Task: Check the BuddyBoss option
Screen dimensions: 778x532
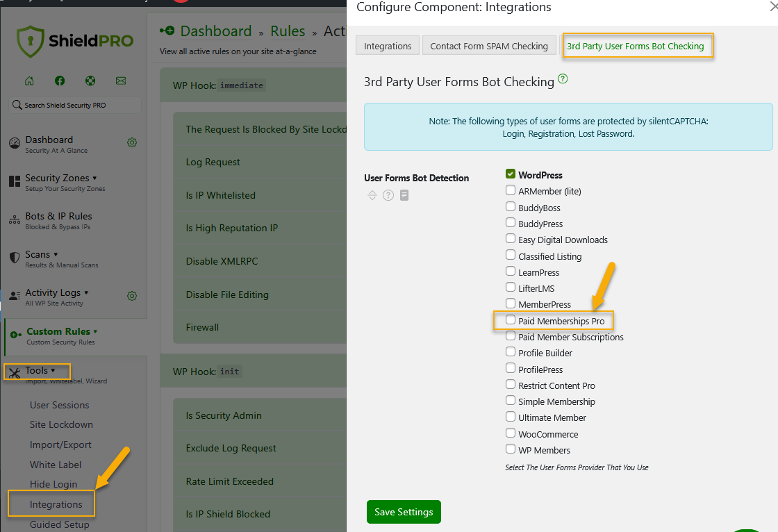Action: (510, 206)
